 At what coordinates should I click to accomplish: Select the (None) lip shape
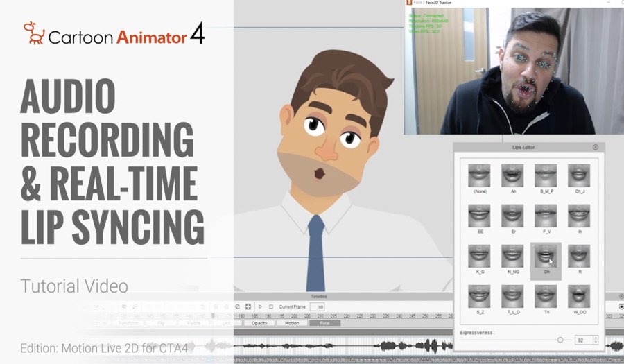point(479,175)
